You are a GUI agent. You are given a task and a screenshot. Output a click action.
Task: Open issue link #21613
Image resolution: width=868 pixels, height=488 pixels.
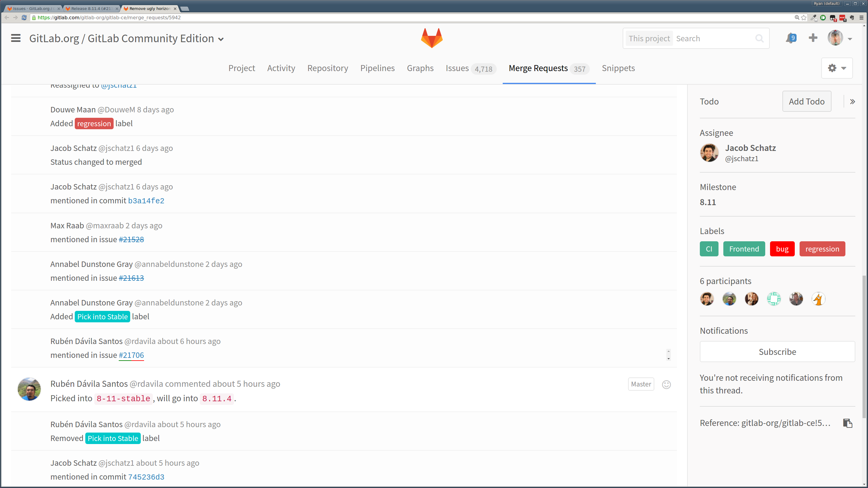tap(131, 278)
